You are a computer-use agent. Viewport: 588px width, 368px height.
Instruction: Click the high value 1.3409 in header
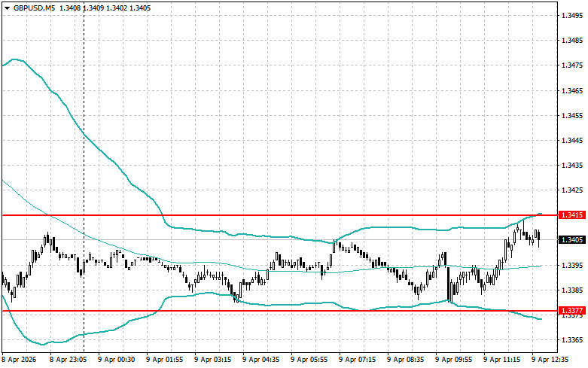pyautogui.click(x=93, y=8)
